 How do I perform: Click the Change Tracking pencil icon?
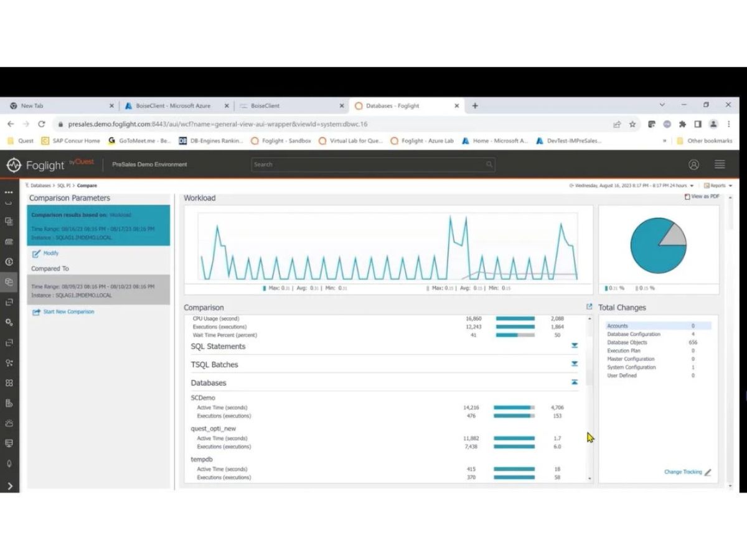707,472
